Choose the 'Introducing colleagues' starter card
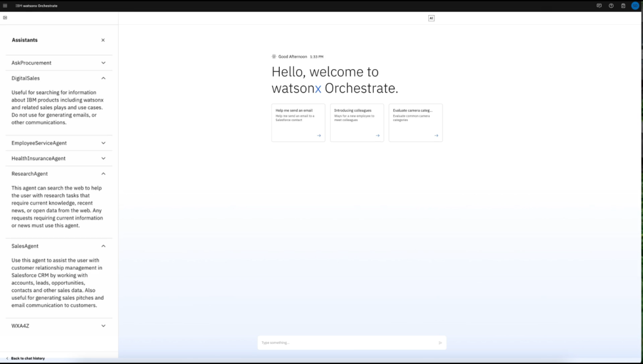643x364 pixels. point(357,123)
